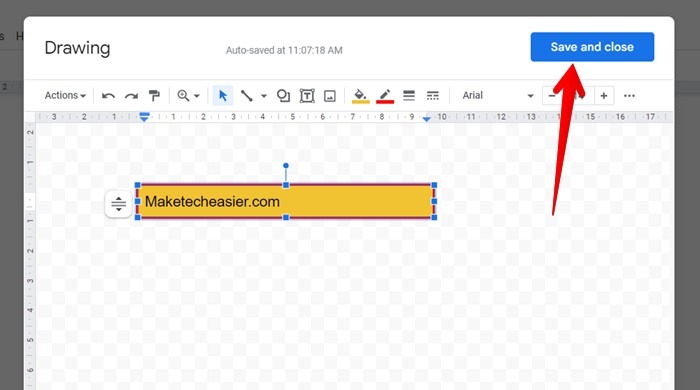Open the More options overflow menu
Image resolution: width=700 pixels, height=390 pixels.
point(629,95)
